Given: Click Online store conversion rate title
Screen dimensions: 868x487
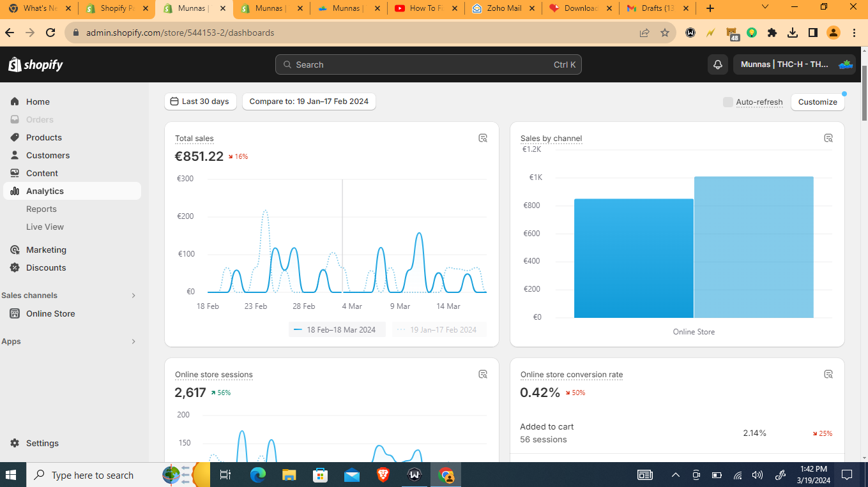Looking at the screenshot, I should point(572,375).
